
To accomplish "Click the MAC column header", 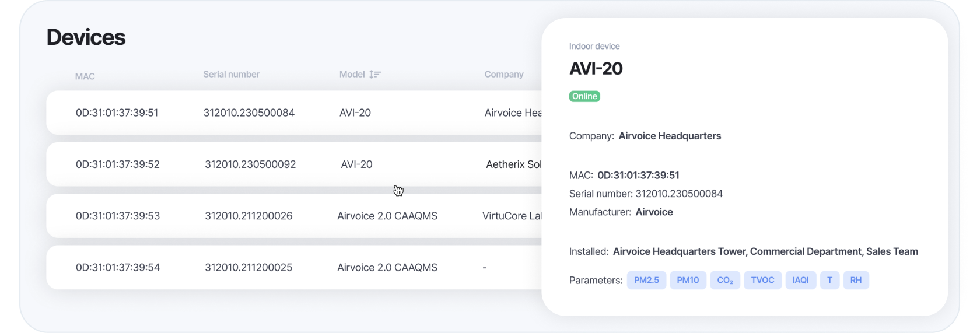I will 85,76.
